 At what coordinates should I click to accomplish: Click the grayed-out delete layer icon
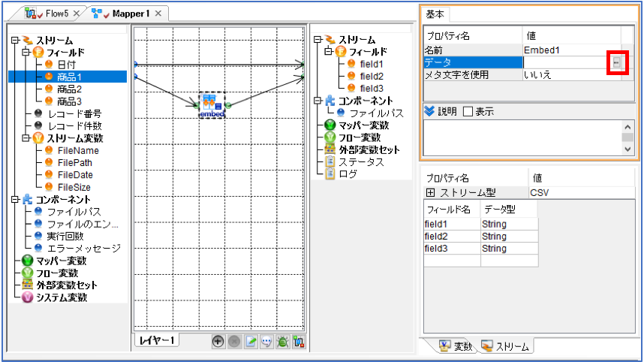[x=234, y=341]
